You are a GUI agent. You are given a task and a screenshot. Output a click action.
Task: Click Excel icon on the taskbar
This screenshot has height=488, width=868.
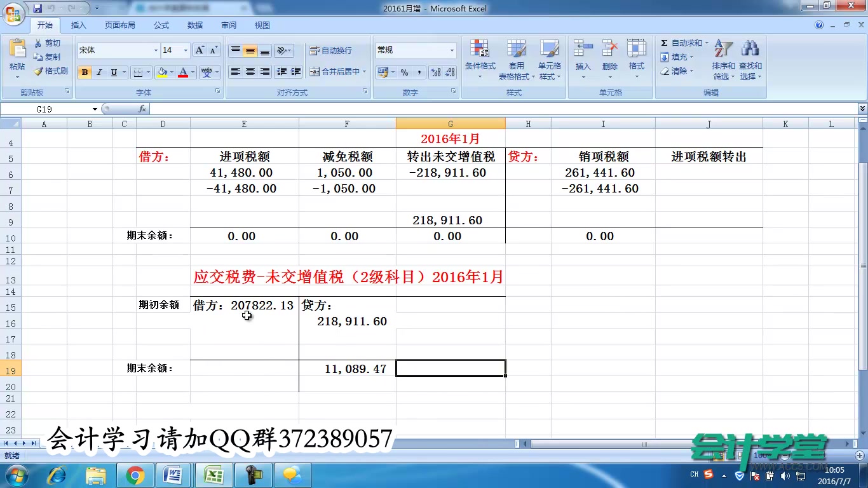pos(214,474)
